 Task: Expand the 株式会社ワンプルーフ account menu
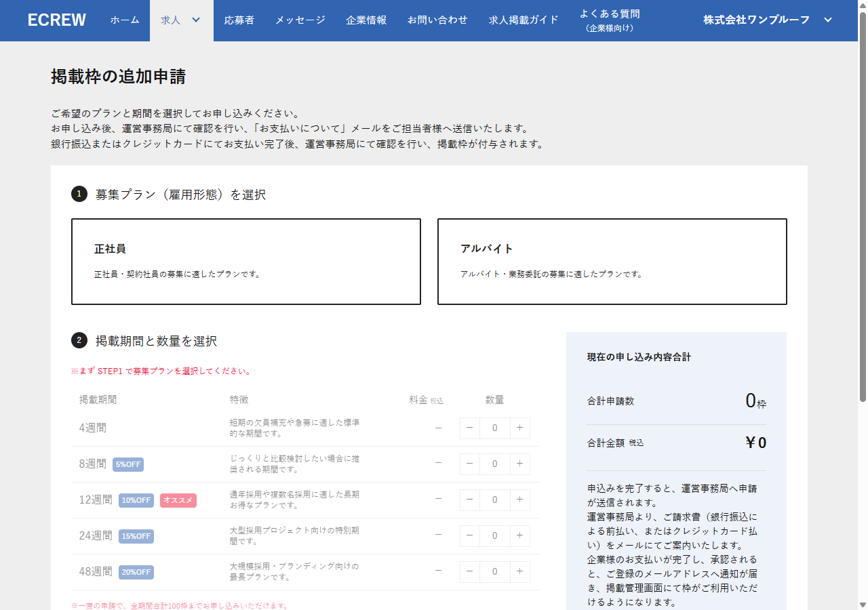[x=767, y=20]
